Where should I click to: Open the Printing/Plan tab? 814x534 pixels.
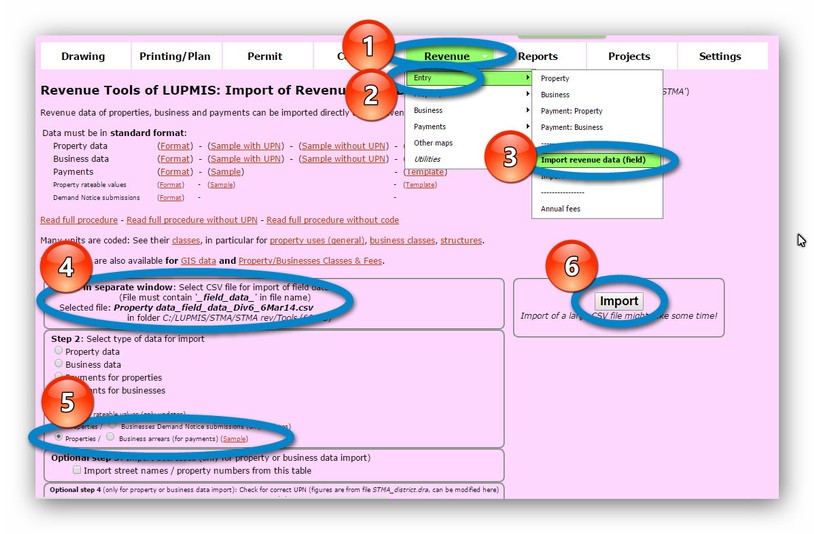coord(175,56)
